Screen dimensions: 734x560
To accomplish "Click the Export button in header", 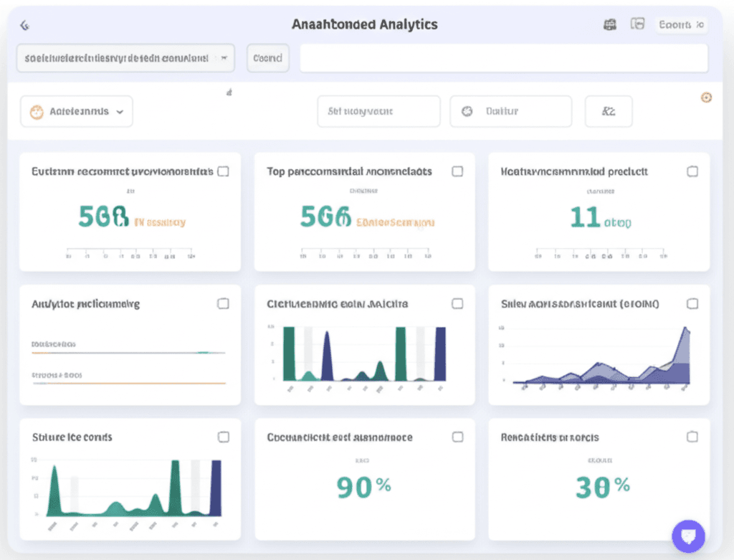I will [x=681, y=24].
